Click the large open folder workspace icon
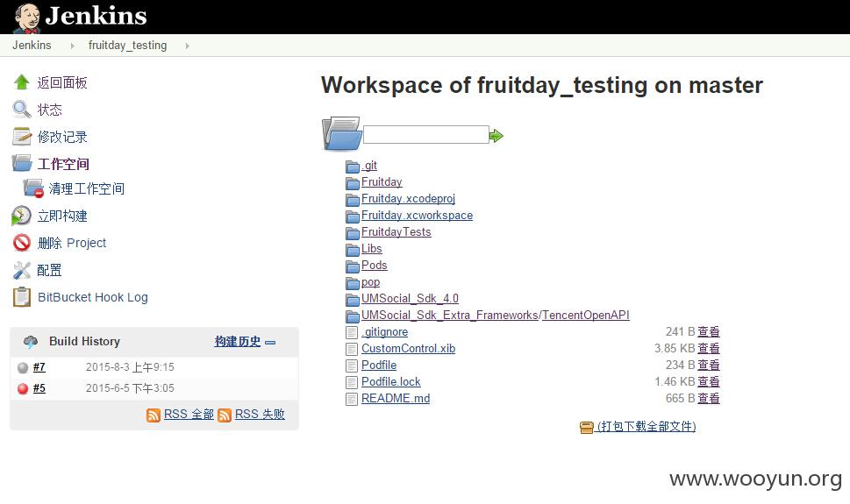850x504 pixels. [x=342, y=133]
